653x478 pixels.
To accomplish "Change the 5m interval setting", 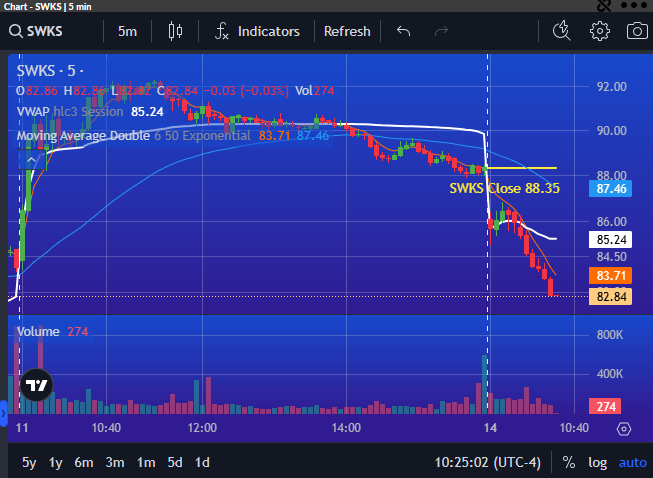I will [127, 31].
